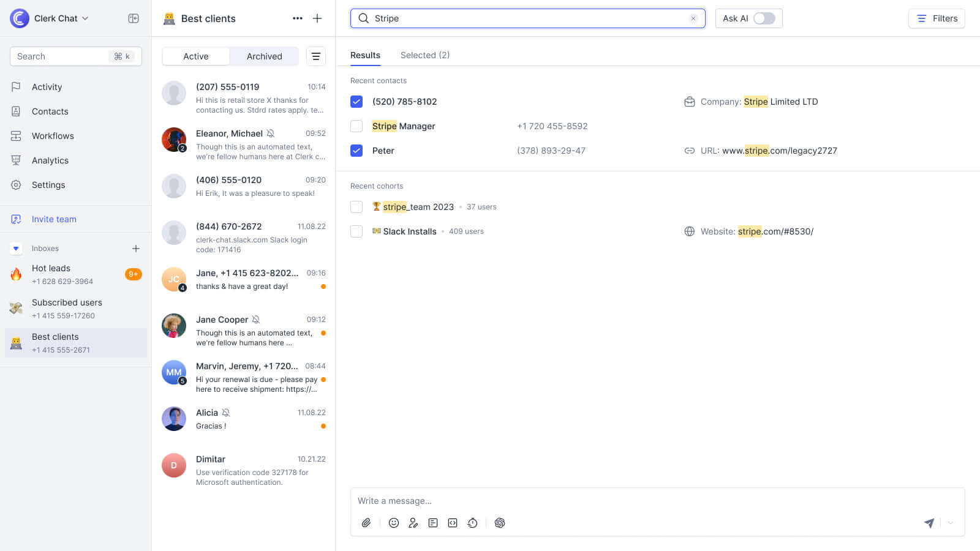Switch to the Selected (2) tab
The height and width of the screenshot is (551, 980).
click(425, 55)
